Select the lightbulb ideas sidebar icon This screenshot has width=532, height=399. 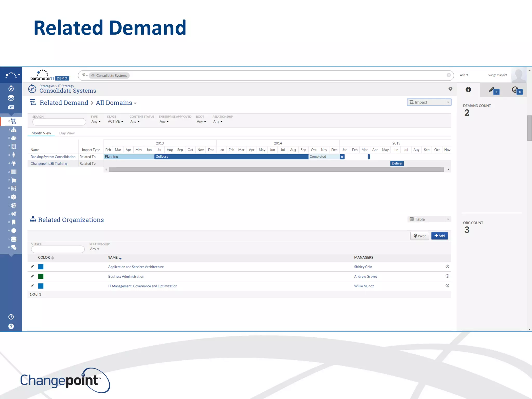point(14,163)
